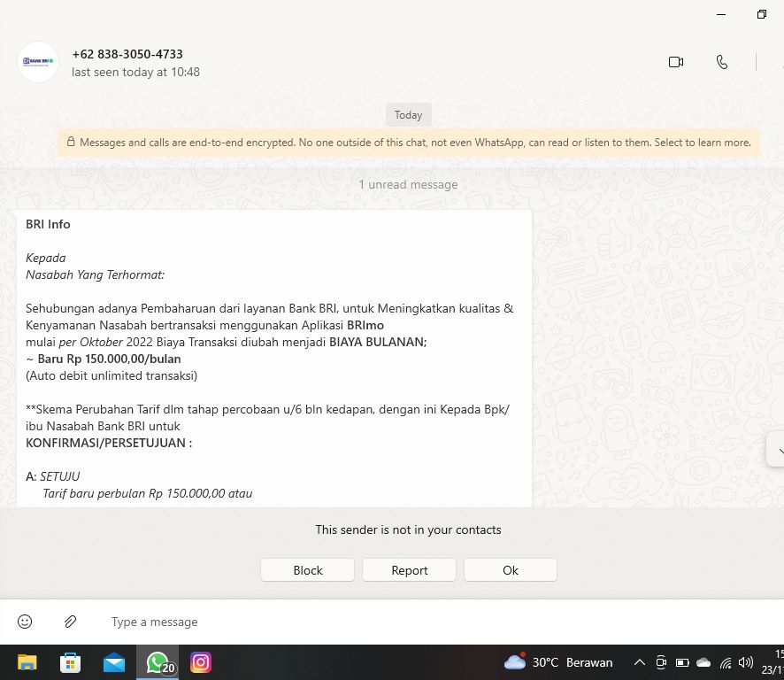This screenshot has height=680, width=784.
Task: Open the Bank BRI profile picture
Action: (x=37, y=62)
